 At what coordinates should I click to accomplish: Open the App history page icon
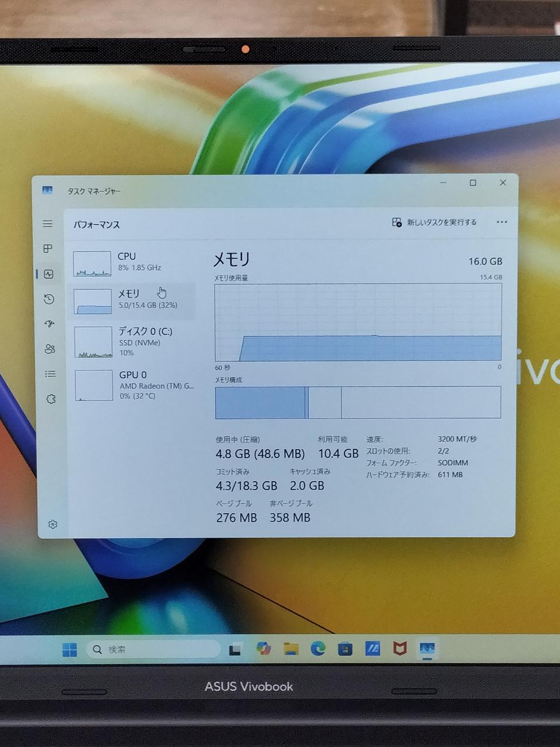[49, 299]
